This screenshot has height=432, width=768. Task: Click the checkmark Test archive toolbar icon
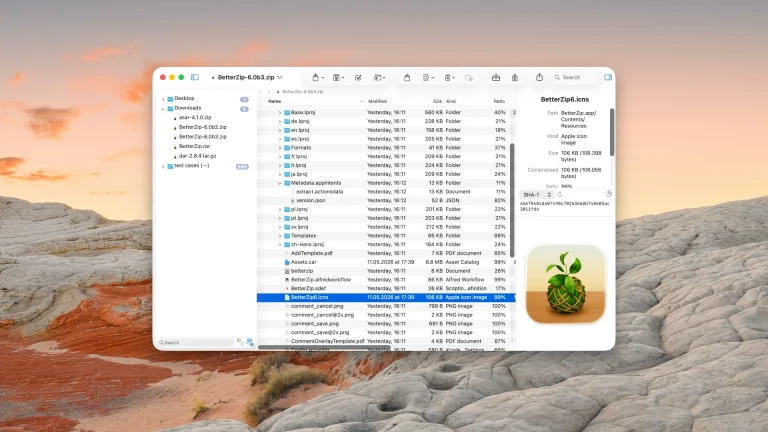click(x=358, y=77)
